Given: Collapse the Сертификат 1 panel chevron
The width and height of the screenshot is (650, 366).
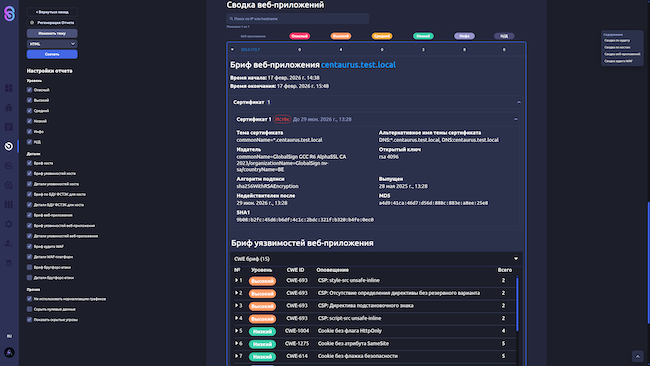Looking at the screenshot, I should pyautogui.click(x=516, y=119).
